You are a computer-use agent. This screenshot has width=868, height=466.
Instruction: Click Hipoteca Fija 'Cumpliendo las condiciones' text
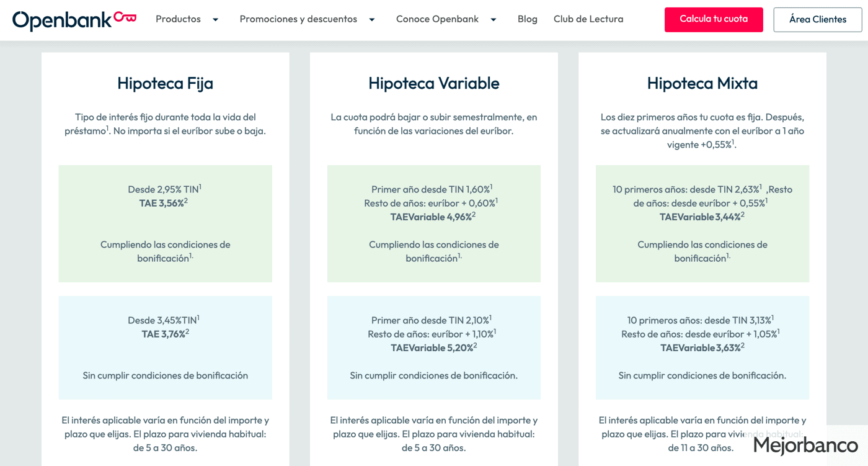click(166, 251)
